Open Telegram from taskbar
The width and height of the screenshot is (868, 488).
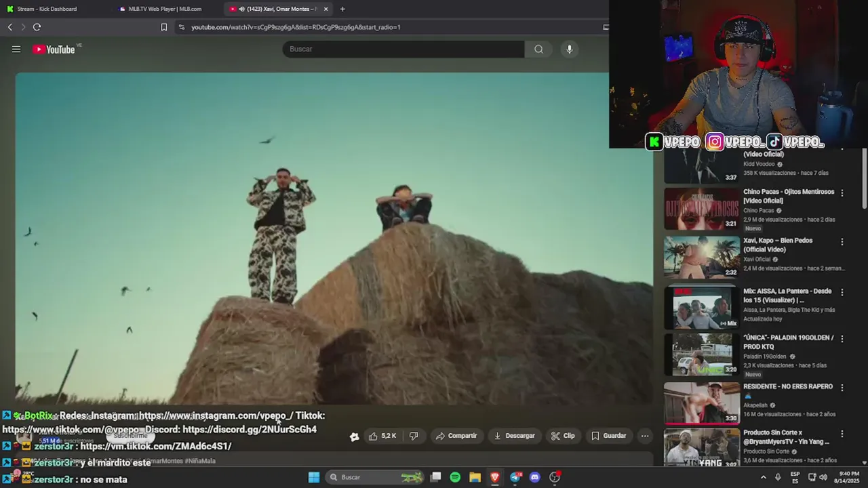[x=515, y=477]
